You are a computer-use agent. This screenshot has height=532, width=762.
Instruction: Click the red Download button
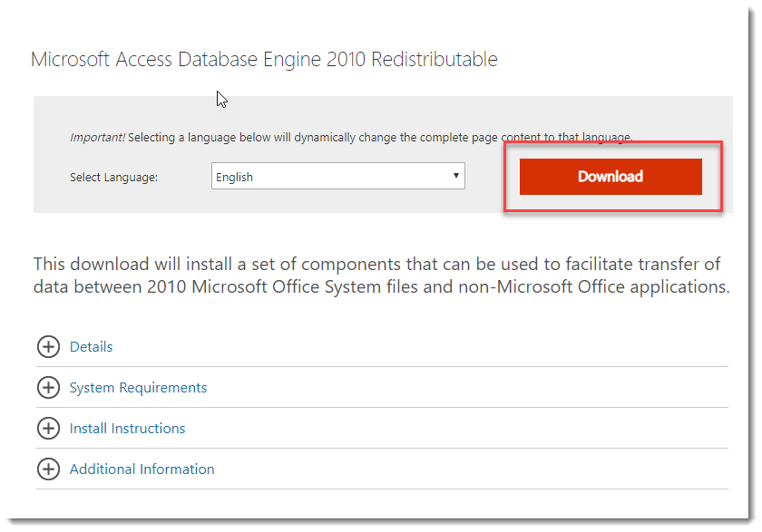[611, 176]
